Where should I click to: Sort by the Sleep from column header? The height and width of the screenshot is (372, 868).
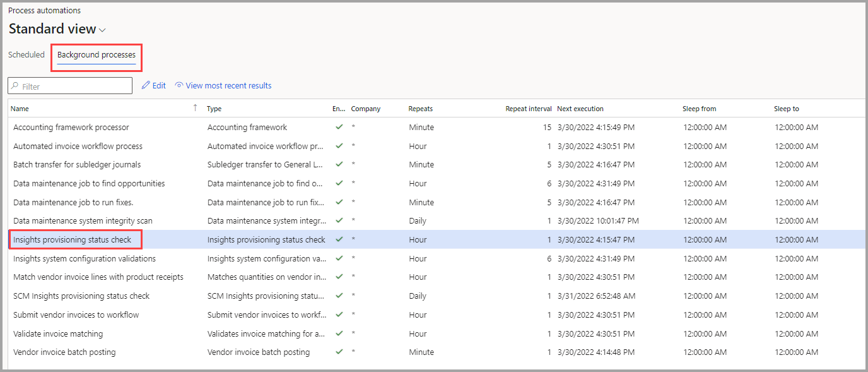click(x=700, y=109)
